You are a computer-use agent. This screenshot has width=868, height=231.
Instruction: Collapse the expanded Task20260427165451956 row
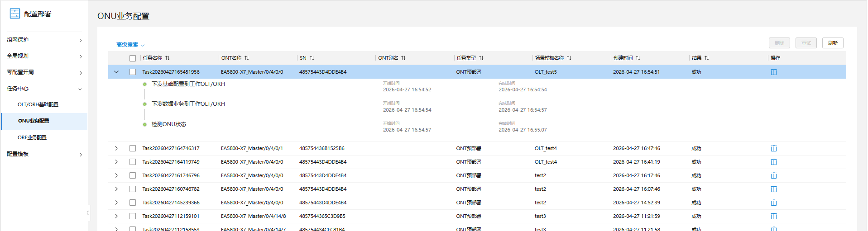coord(116,72)
